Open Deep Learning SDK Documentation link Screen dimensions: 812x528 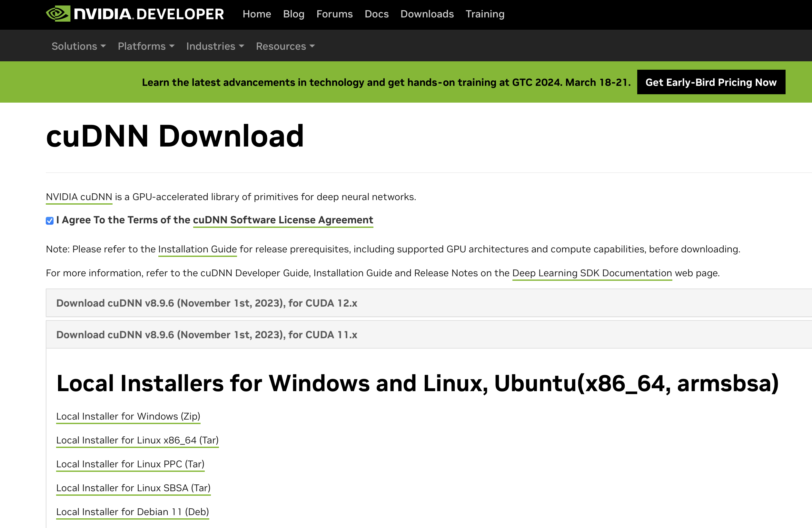point(592,273)
